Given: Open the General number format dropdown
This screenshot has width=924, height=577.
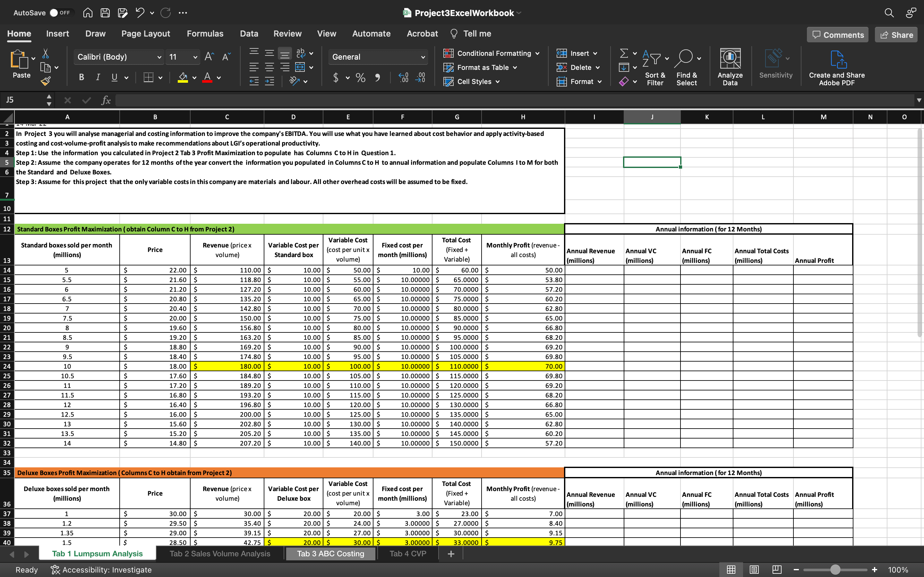Looking at the screenshot, I should coord(378,56).
